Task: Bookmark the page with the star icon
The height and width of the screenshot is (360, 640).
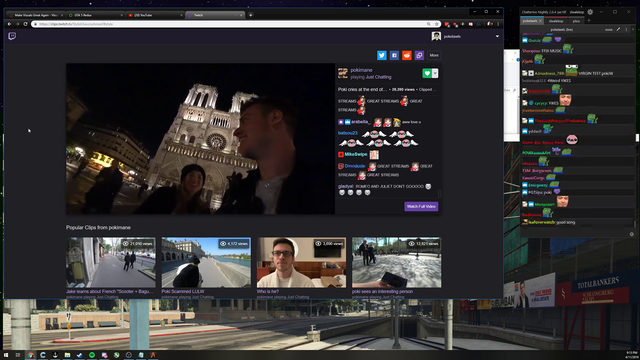Action: pyautogui.click(x=436, y=24)
